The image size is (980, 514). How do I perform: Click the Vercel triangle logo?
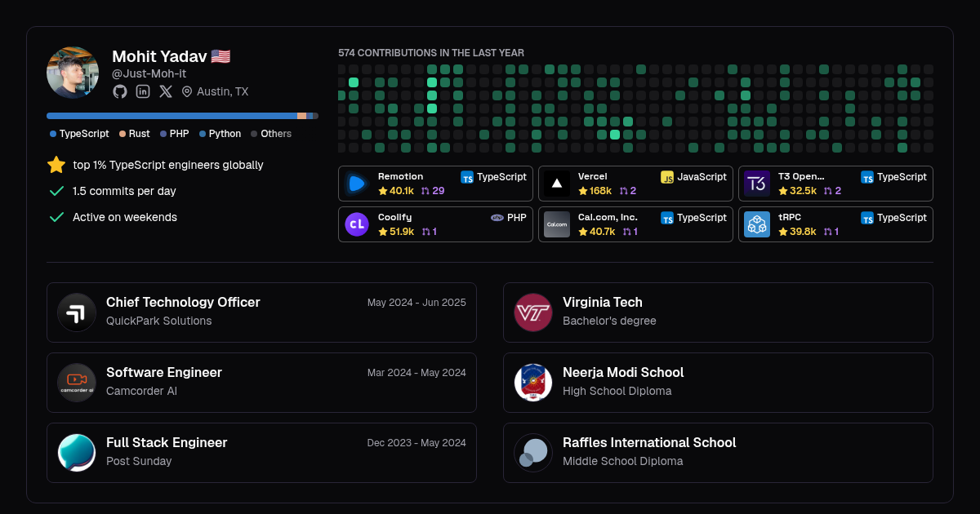(x=557, y=184)
